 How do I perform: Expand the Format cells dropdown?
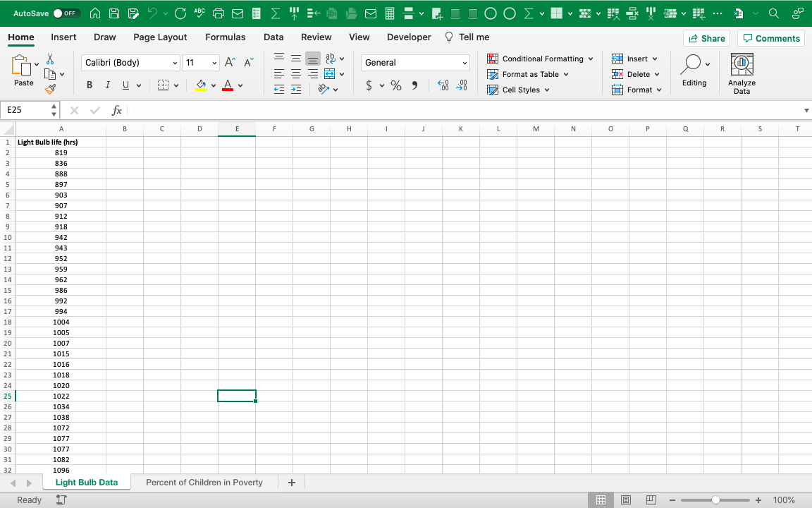[x=659, y=90]
